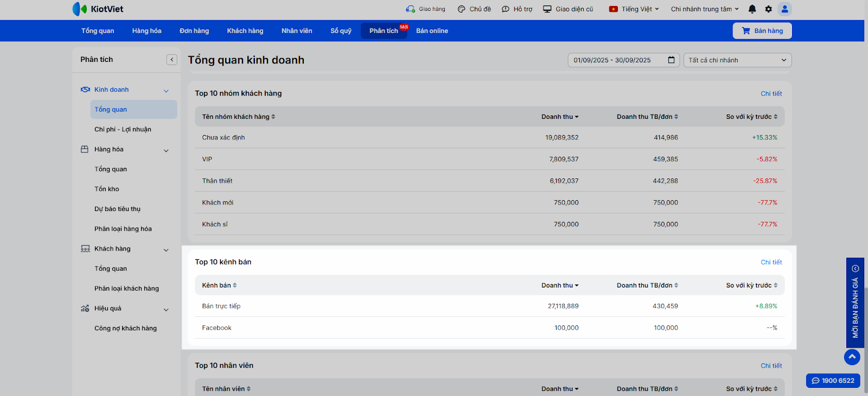Sort kênh bán by Doanh thu TB/đơn
868x396 pixels.
pyautogui.click(x=647, y=285)
